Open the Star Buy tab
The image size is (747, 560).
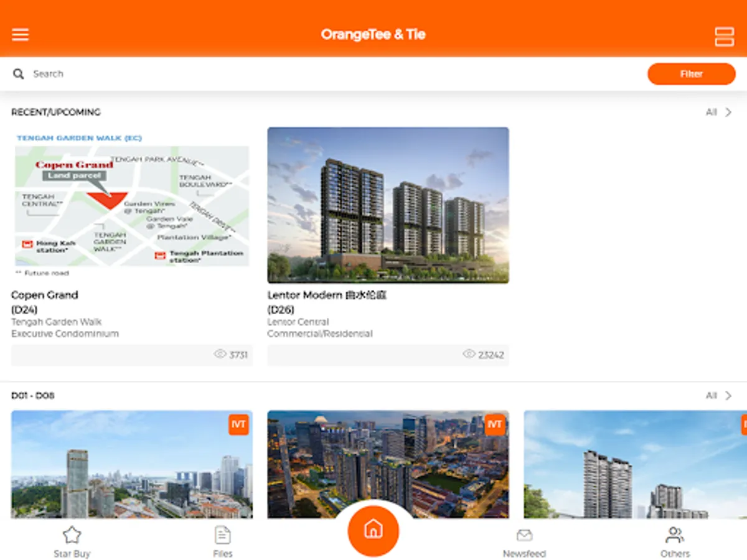[x=72, y=542]
